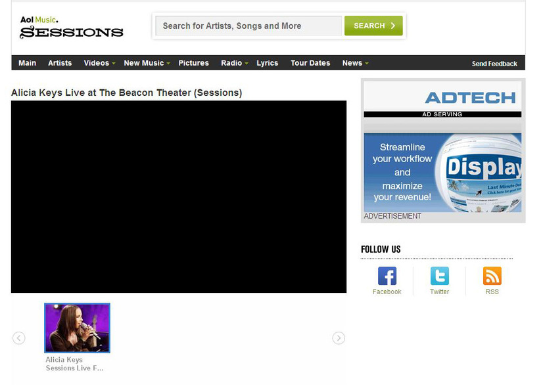Open the Videos nav item
Image resolution: width=543 pixels, height=392 pixels.
click(x=96, y=63)
